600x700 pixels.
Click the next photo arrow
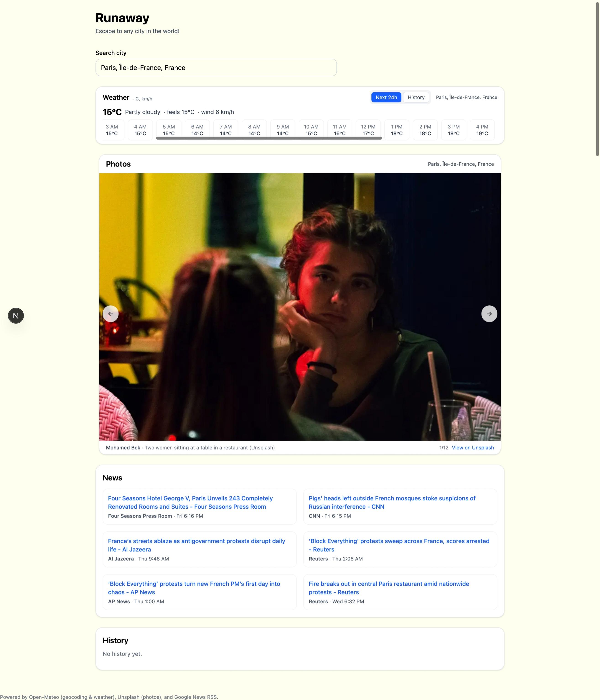[489, 314]
